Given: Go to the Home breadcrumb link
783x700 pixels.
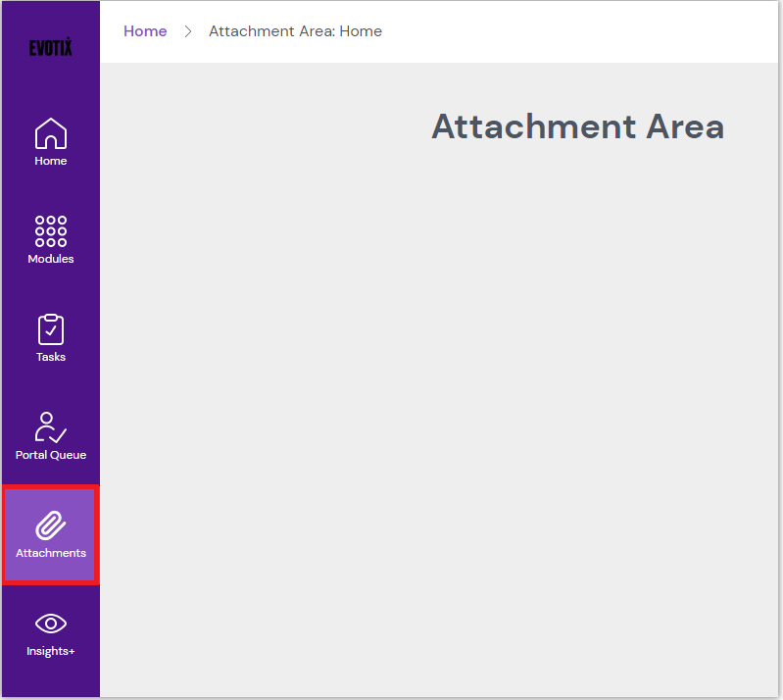Looking at the screenshot, I should pyautogui.click(x=145, y=31).
